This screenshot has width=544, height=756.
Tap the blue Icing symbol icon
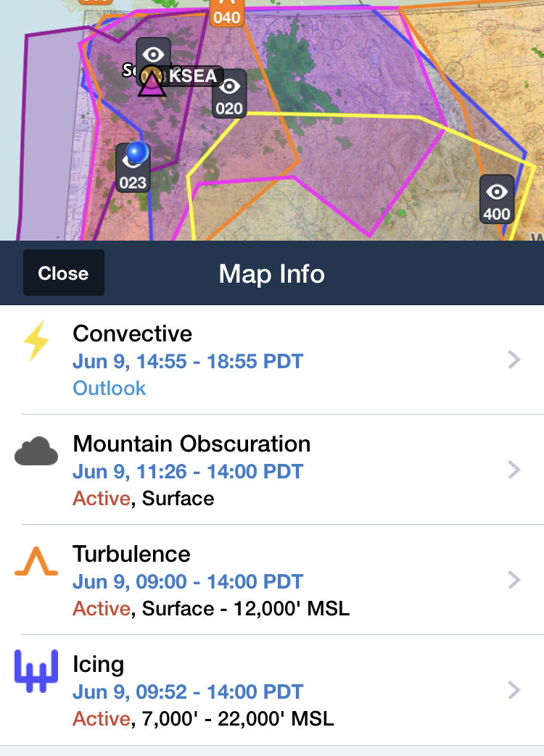(x=36, y=671)
